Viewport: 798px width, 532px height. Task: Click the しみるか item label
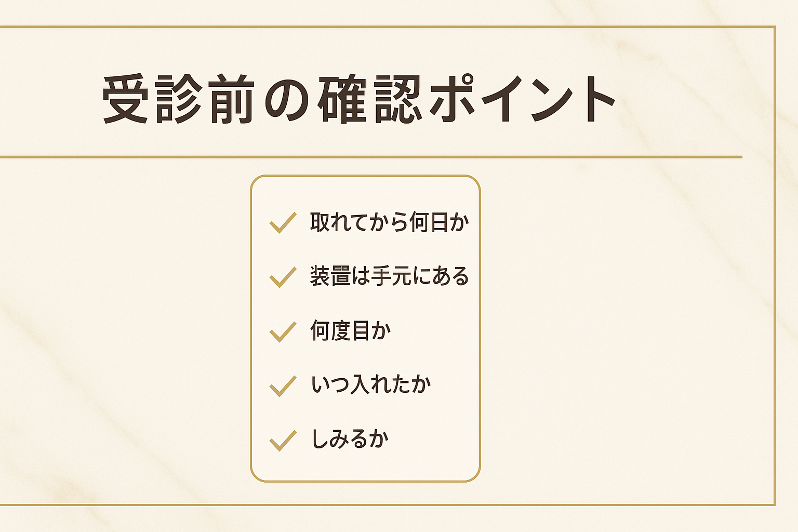349,440
